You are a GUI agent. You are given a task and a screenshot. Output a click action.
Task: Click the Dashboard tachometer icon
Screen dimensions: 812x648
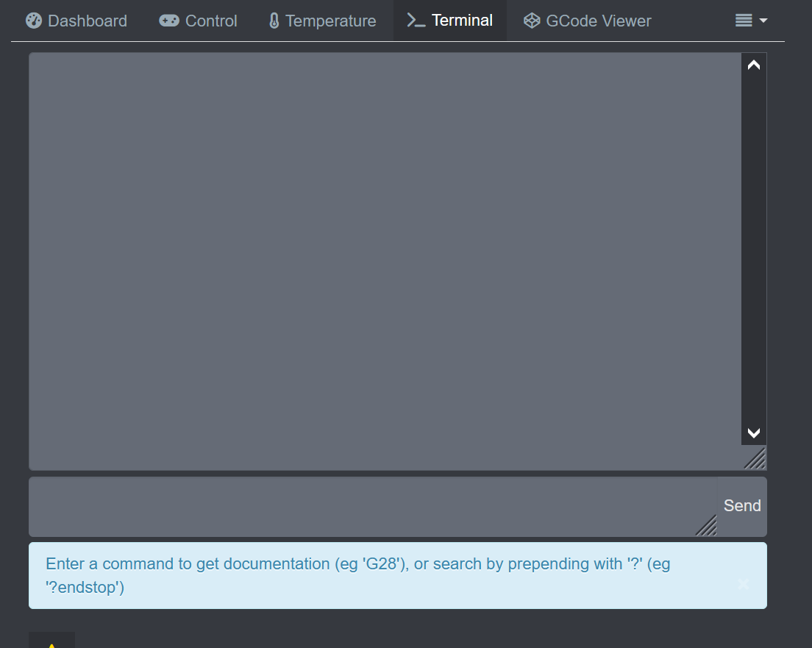point(33,21)
